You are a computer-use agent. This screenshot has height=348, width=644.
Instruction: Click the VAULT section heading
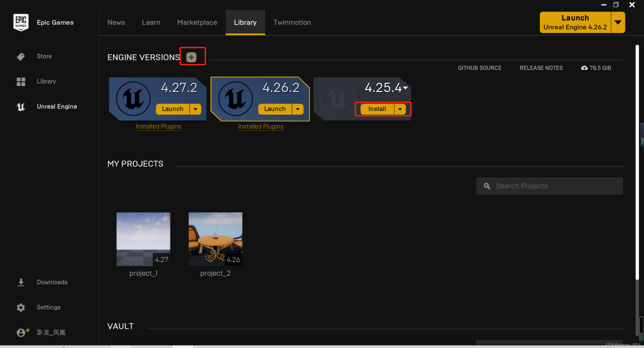point(121,326)
